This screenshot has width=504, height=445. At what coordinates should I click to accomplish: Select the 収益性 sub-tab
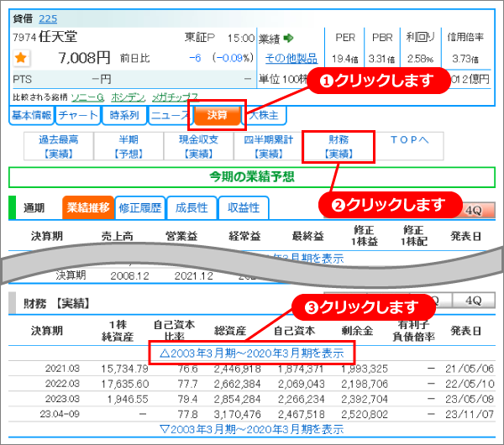pos(244,208)
